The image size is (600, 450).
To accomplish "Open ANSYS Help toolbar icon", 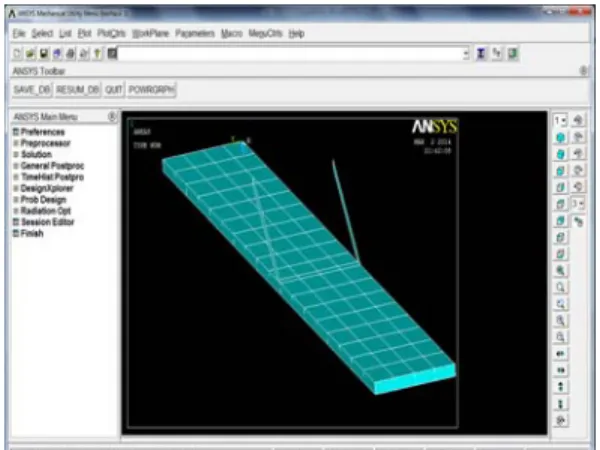I will tap(98, 54).
